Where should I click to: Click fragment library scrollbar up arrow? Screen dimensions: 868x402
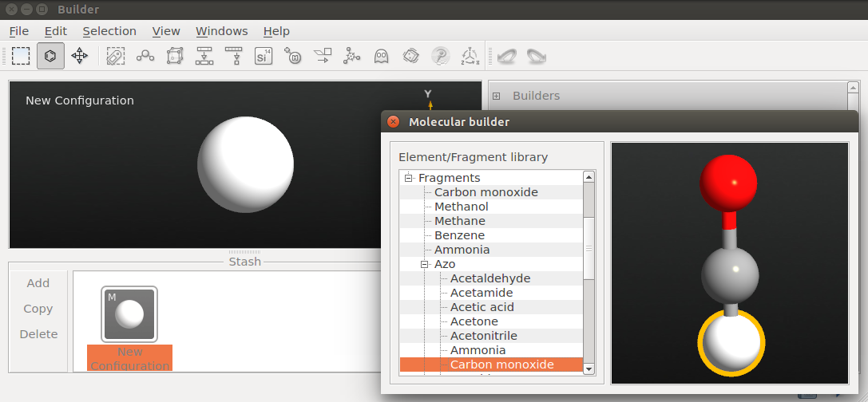589,177
